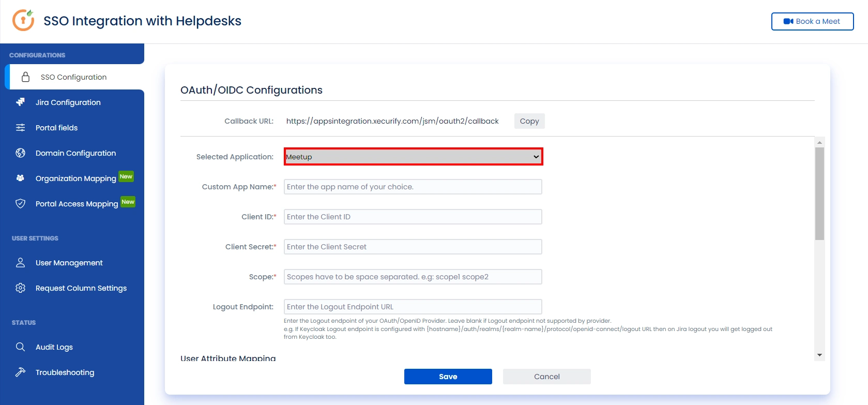Viewport: 868px width, 405px height.
Task: Click the Audit Logs magnifier icon
Action: [x=21, y=347]
